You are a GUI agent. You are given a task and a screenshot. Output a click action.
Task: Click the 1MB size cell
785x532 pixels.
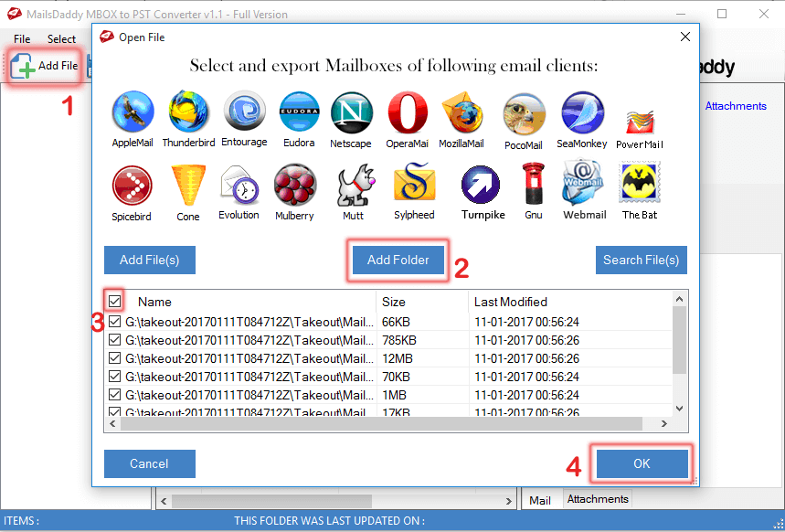point(395,395)
